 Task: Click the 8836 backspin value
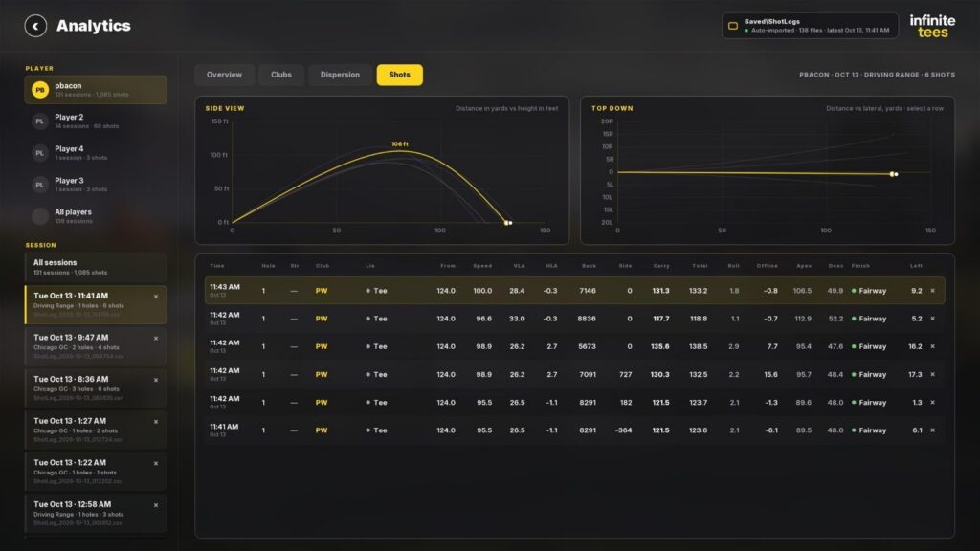587,319
